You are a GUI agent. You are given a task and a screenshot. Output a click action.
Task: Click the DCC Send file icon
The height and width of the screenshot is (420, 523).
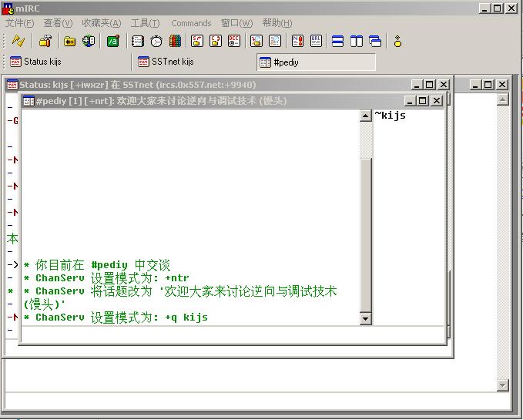click(197, 41)
